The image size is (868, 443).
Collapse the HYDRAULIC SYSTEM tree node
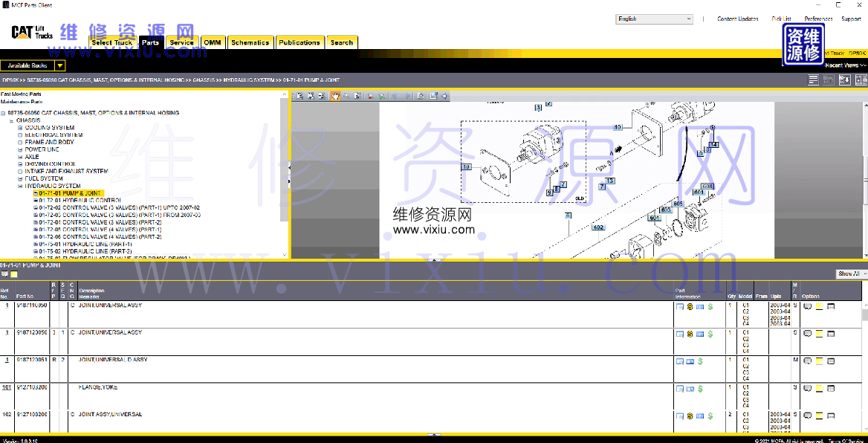click(20, 186)
